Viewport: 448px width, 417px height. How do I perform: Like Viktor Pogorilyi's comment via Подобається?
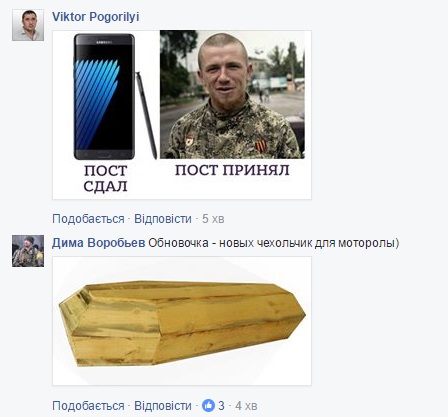[x=88, y=219]
